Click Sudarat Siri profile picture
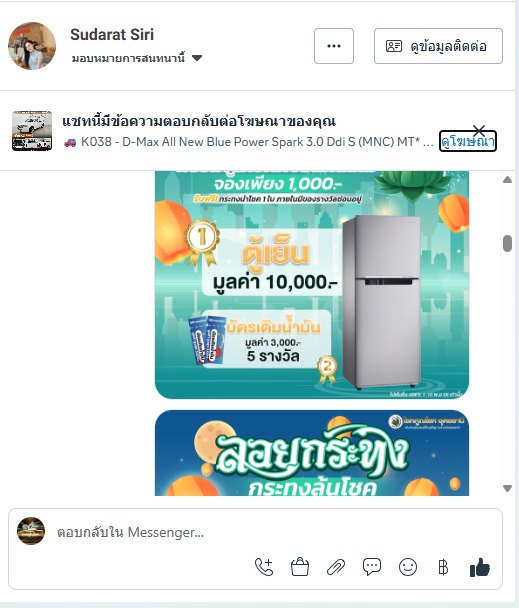The image size is (519, 608). (32, 46)
